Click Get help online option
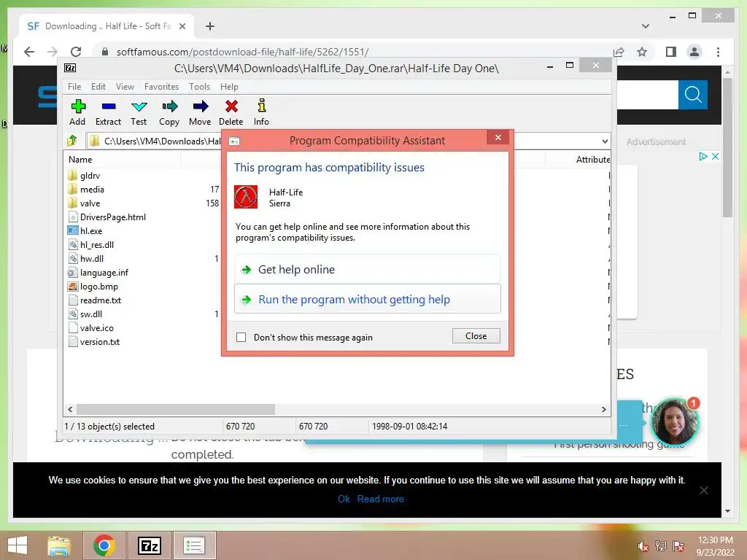This screenshot has height=560, width=747. (x=368, y=270)
